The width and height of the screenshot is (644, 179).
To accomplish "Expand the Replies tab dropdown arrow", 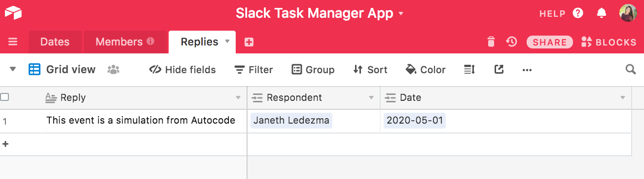I will point(227,42).
